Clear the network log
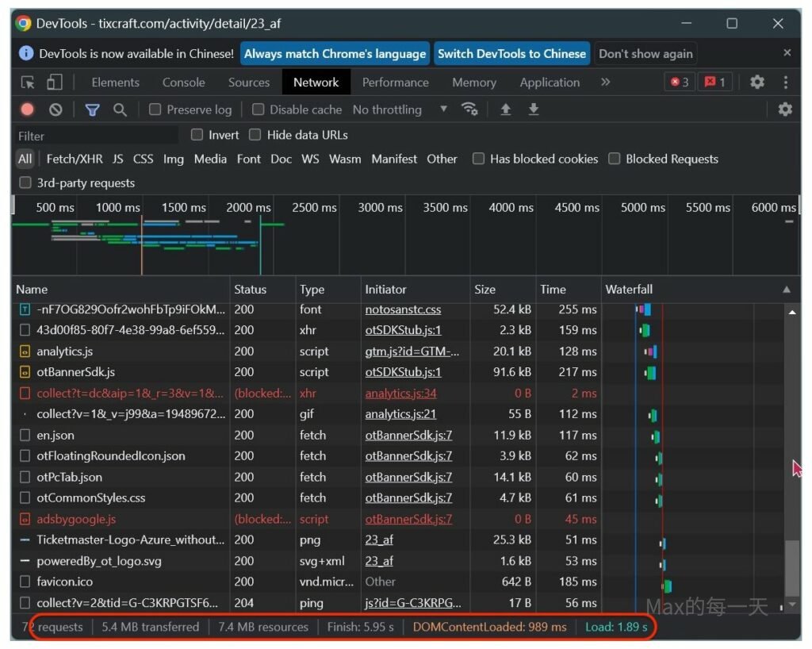 tap(56, 109)
